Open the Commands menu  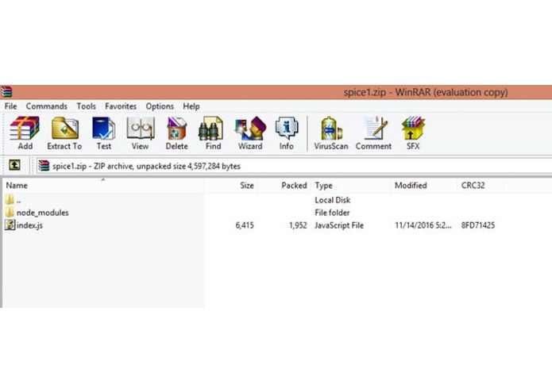click(x=47, y=106)
